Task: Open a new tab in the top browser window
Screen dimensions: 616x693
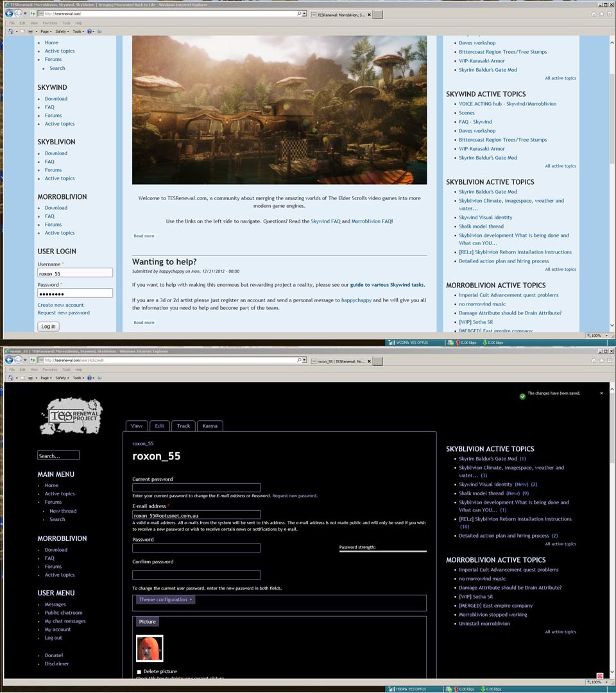Action: [378, 15]
